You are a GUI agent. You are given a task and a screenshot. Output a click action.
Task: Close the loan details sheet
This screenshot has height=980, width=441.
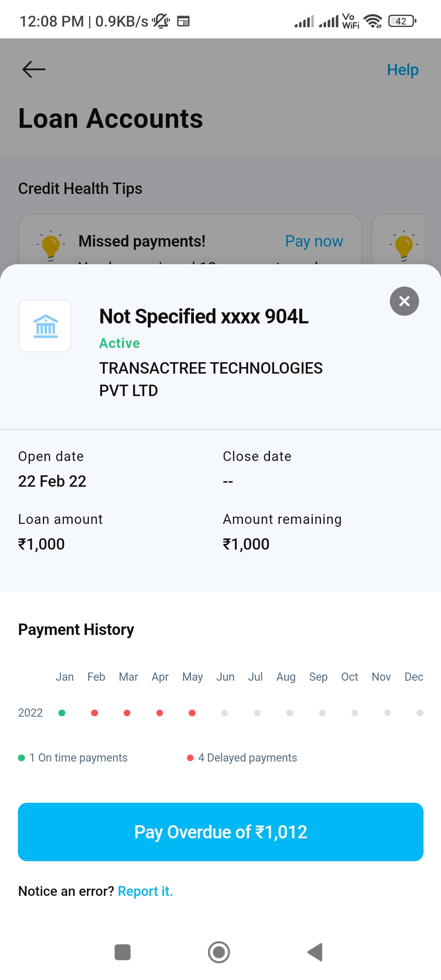(x=404, y=301)
